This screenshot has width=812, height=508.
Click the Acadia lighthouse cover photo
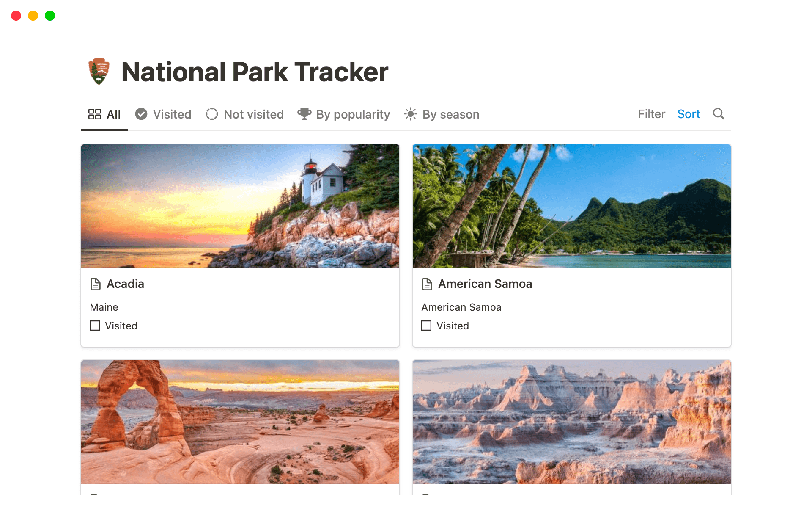click(x=240, y=206)
